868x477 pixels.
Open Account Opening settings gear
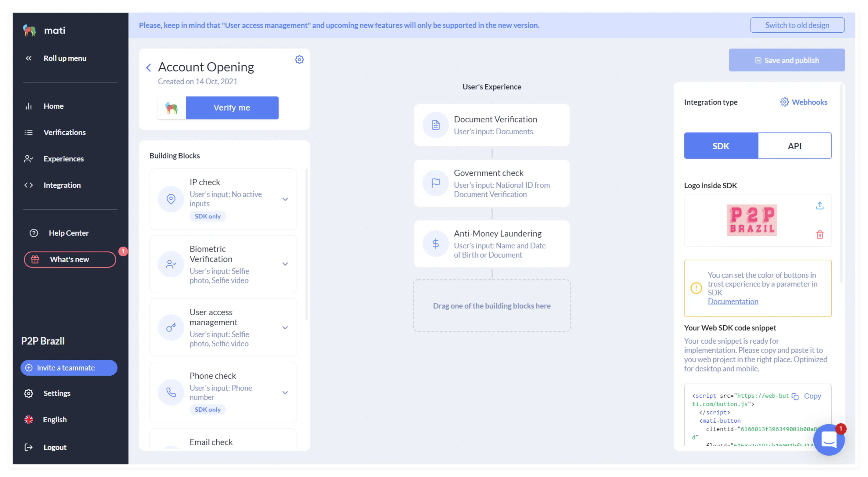pyautogui.click(x=299, y=59)
